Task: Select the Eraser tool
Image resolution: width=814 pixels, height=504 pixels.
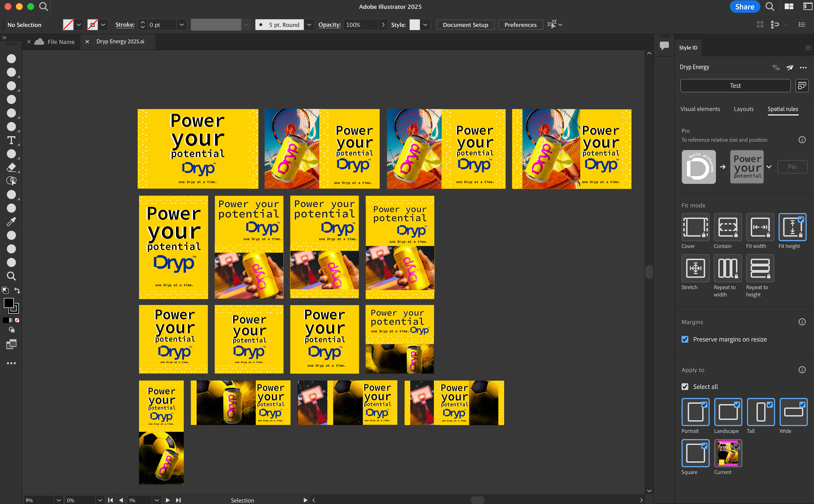Action: click(x=11, y=168)
